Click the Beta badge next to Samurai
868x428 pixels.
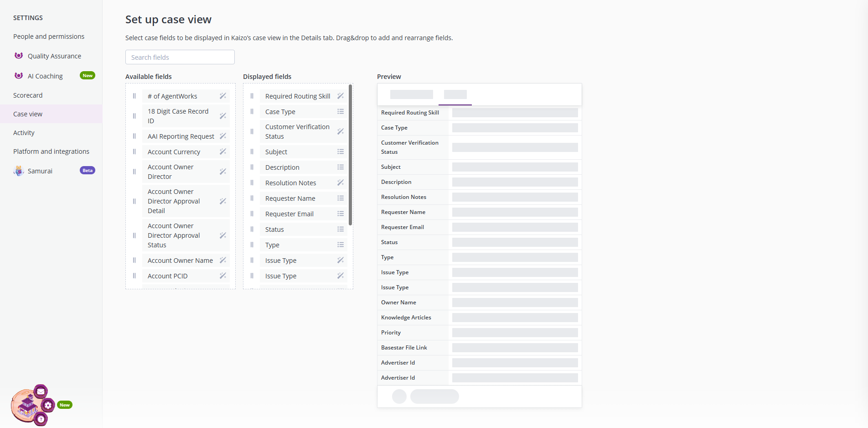click(88, 170)
